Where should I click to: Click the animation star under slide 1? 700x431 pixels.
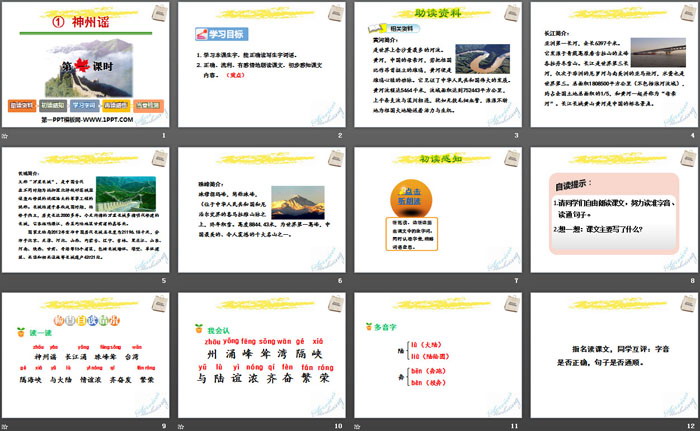tap(4, 136)
